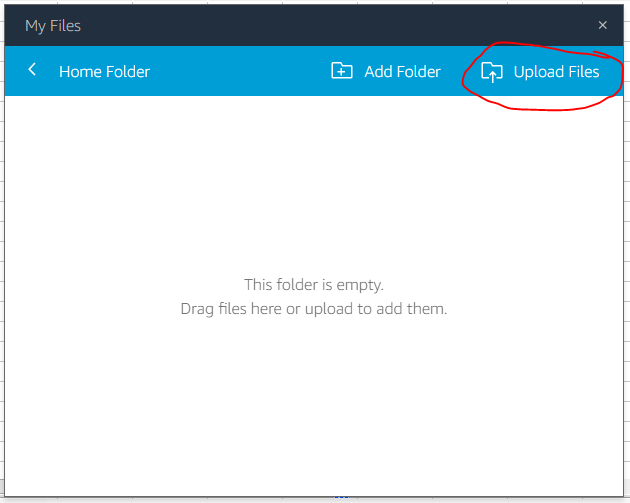
Task: Click the 'This folder is empty.' message
Action: pos(314,285)
